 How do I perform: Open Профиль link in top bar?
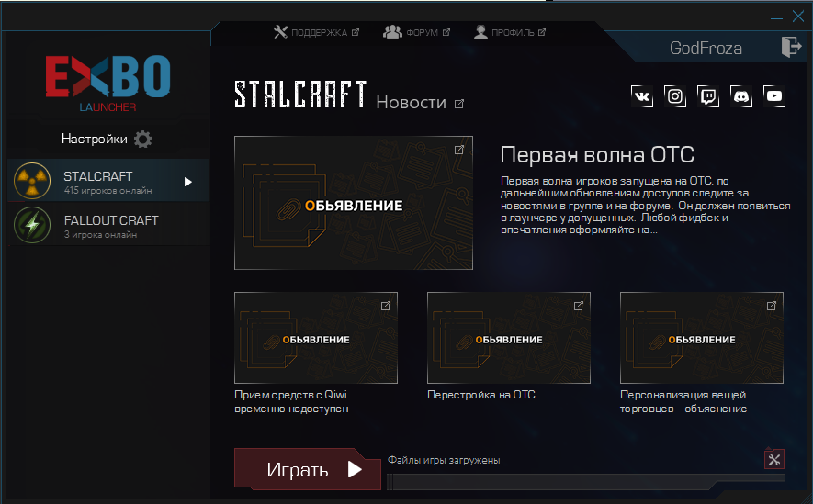pyautogui.click(x=510, y=32)
